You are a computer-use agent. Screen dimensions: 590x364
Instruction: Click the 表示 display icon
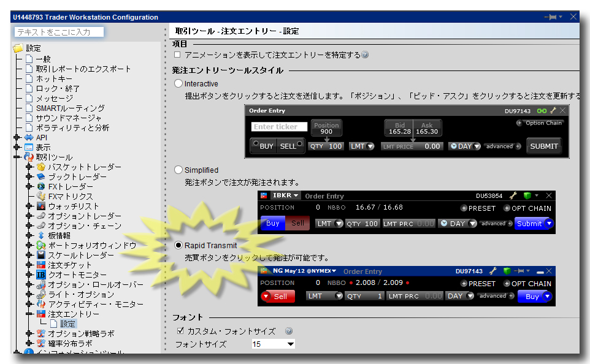[29, 147]
